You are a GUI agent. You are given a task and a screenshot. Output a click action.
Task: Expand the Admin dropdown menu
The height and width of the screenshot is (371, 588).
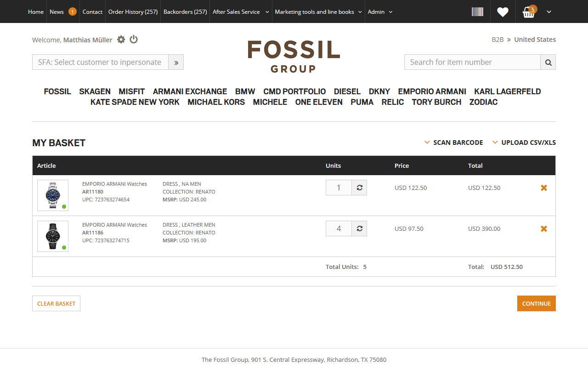pos(380,12)
